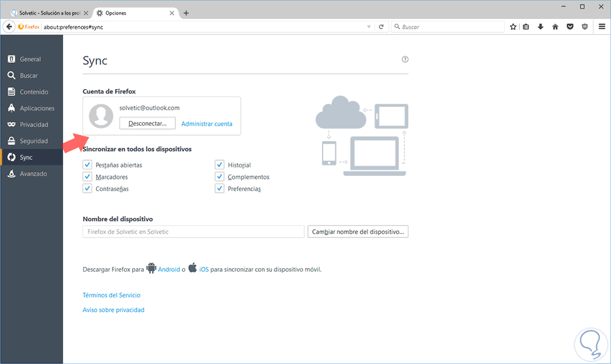Click the Apple logo icon
This screenshot has width=611, height=364.
click(192, 268)
